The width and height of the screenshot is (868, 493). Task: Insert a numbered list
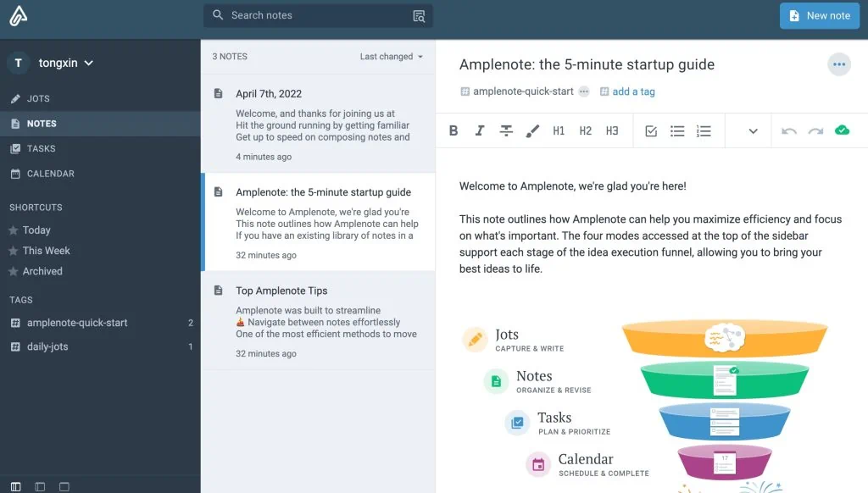click(704, 131)
